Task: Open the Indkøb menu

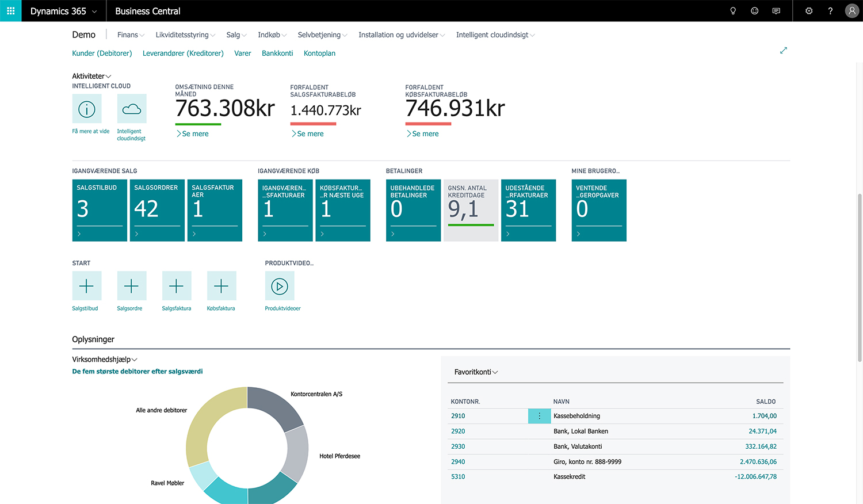Action: coord(272,35)
